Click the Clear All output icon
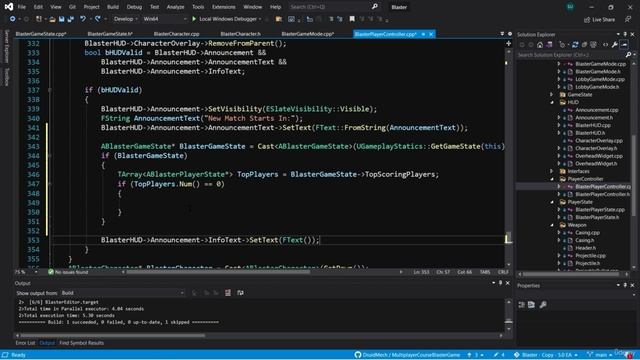640x360 pixels. pyautogui.click(x=228, y=293)
